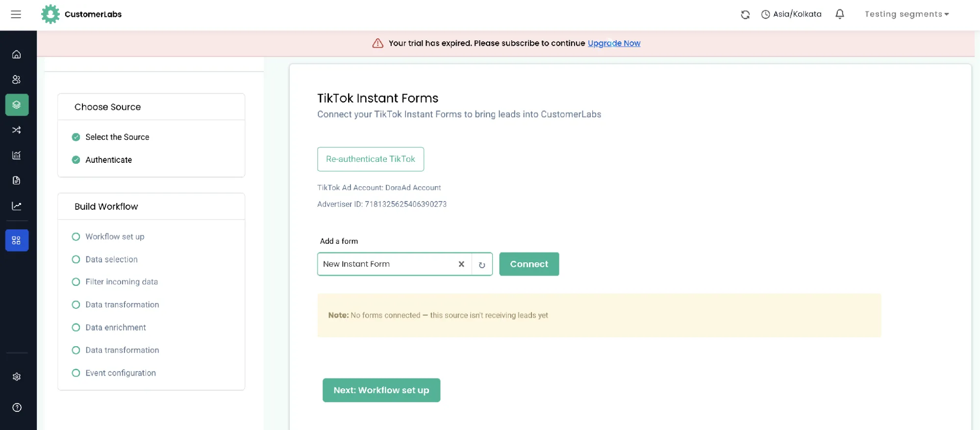Click the TikTok Instant Forms heading

[378, 98]
